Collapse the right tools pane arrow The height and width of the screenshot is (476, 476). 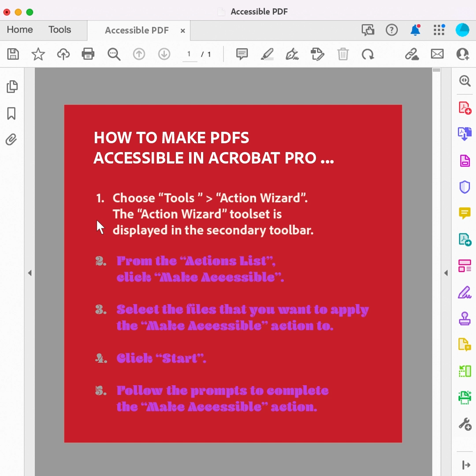point(446,273)
